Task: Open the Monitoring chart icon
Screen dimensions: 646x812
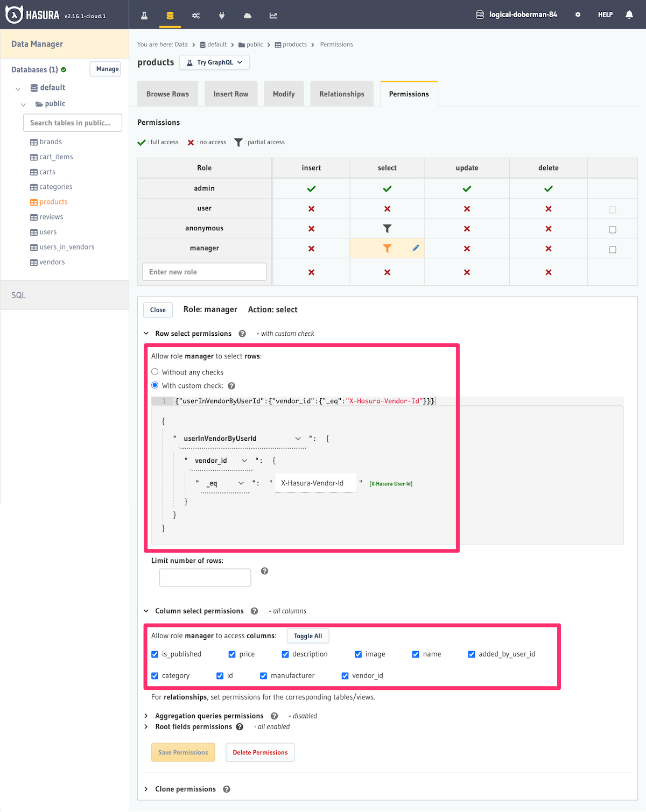Action: coord(273,15)
